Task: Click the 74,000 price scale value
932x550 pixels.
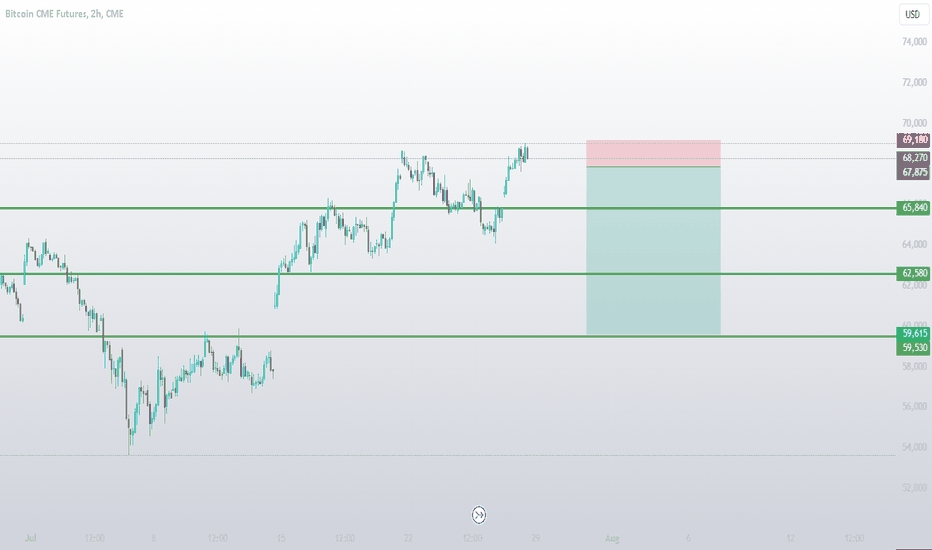Action: click(914, 42)
